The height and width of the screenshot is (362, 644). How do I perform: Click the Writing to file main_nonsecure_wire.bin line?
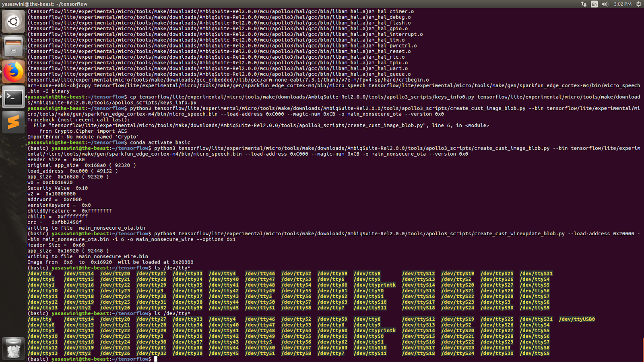(88, 257)
